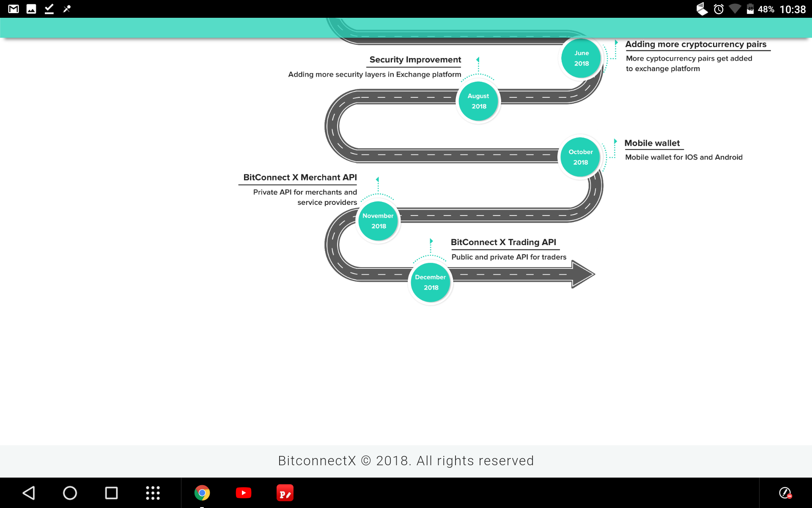The height and width of the screenshot is (508, 812).
Task: Click 'More cyptocurrency pairs get added' description
Action: coord(689,58)
